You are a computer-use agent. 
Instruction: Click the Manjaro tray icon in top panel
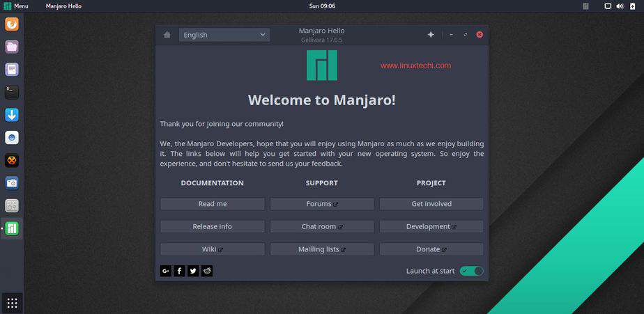[585, 6]
